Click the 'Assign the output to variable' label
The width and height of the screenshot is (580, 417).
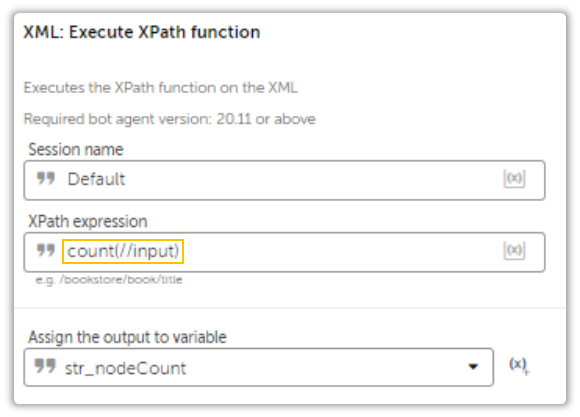pos(128,337)
